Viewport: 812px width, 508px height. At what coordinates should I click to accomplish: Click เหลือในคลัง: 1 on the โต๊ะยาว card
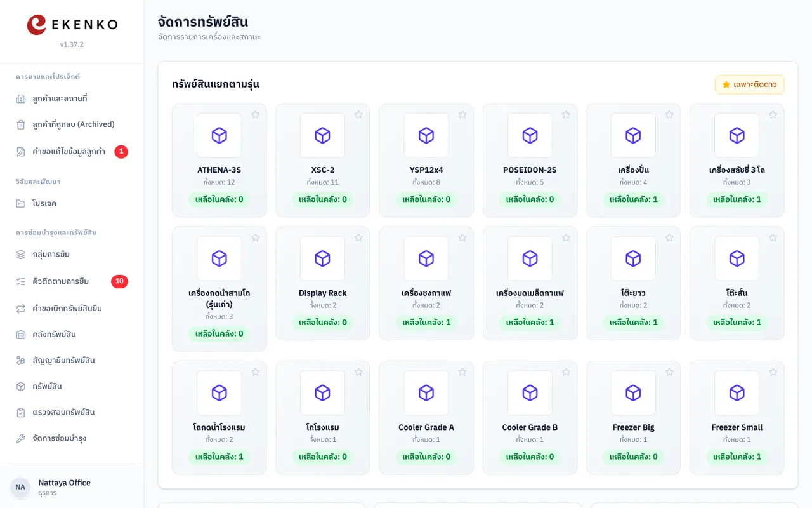pos(633,323)
